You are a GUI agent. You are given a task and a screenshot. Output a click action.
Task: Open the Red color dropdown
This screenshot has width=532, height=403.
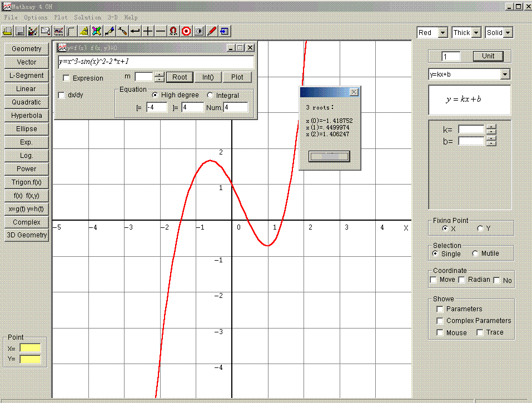tap(442, 33)
